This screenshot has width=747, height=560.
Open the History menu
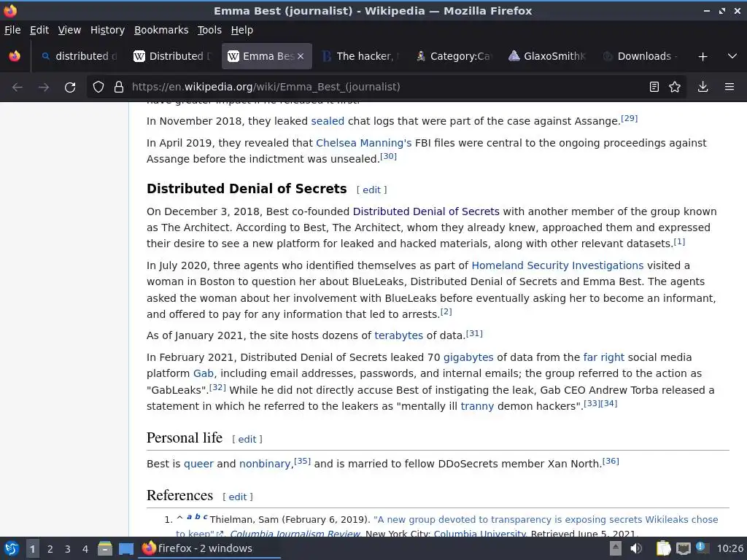click(108, 30)
